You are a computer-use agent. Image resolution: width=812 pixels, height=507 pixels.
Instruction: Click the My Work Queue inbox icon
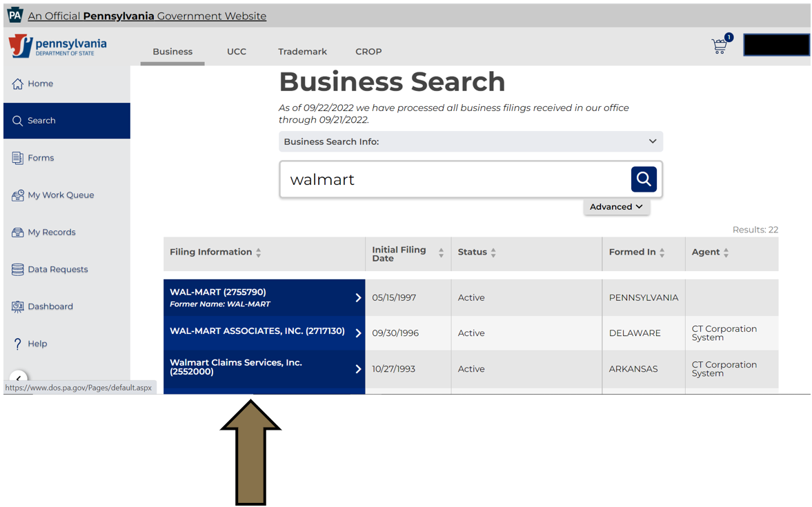[x=18, y=195]
